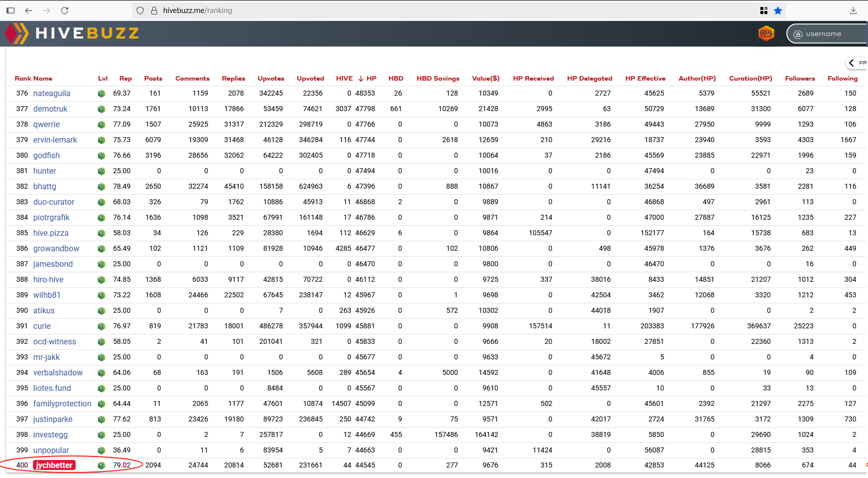Click level badge icon for nateaguila
The width and height of the screenshot is (868, 478).
102,94
